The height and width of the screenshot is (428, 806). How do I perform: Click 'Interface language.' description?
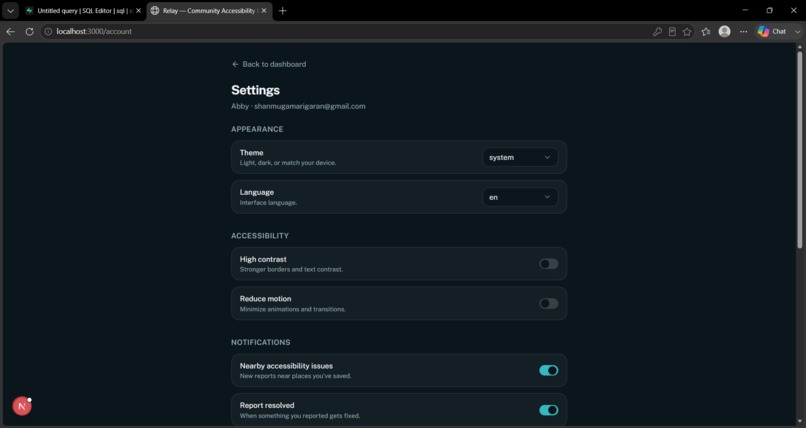tap(268, 202)
